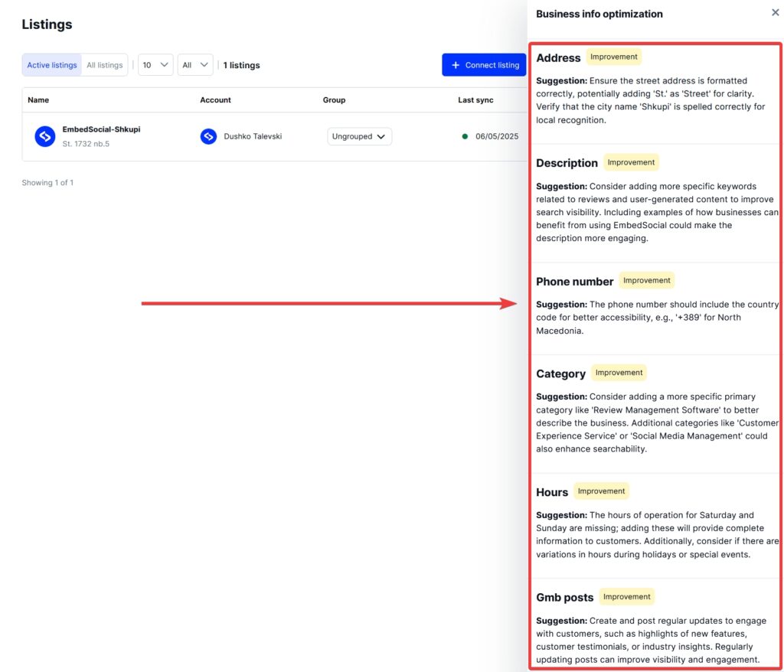
Task: Click the Description section heading
Action: (567, 163)
